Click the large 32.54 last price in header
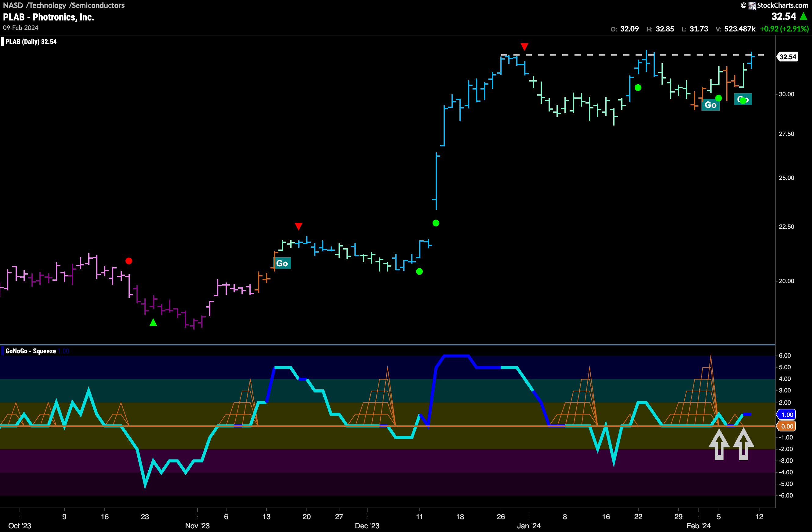 [x=784, y=16]
